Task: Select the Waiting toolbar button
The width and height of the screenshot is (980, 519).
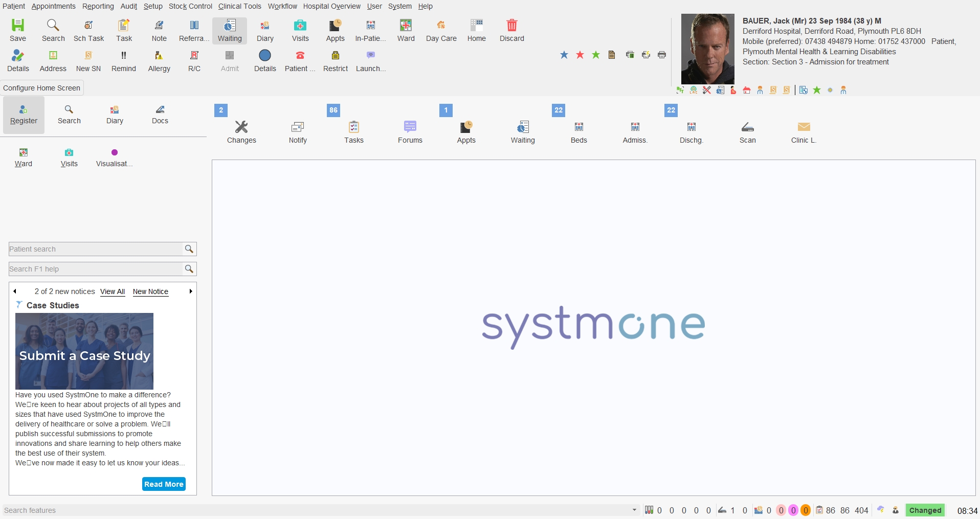Action: [x=230, y=31]
